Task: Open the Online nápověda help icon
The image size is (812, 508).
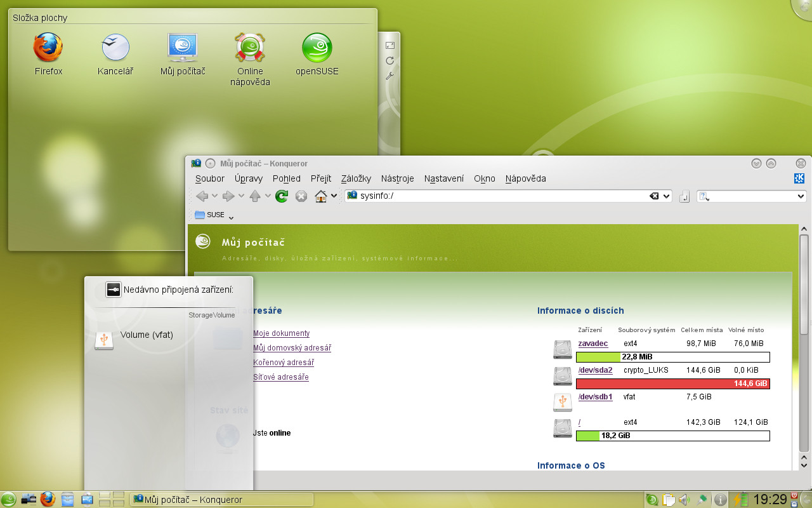Action: point(250,48)
